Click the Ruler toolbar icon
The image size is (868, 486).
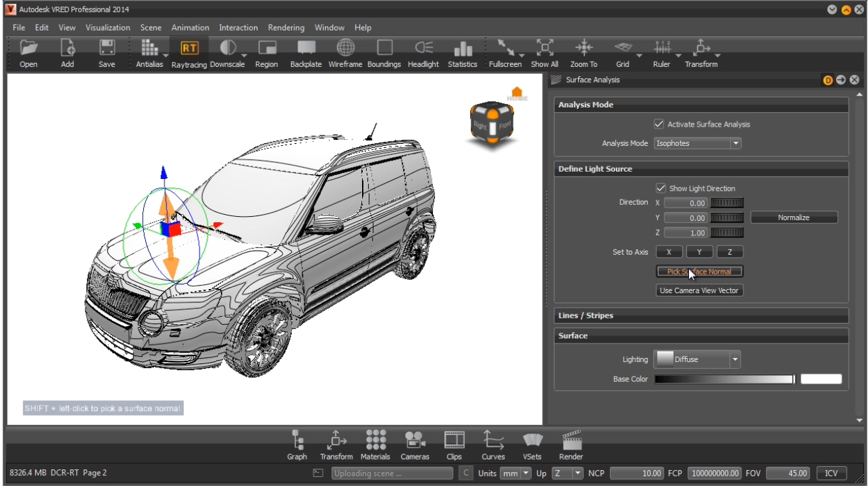(x=662, y=48)
